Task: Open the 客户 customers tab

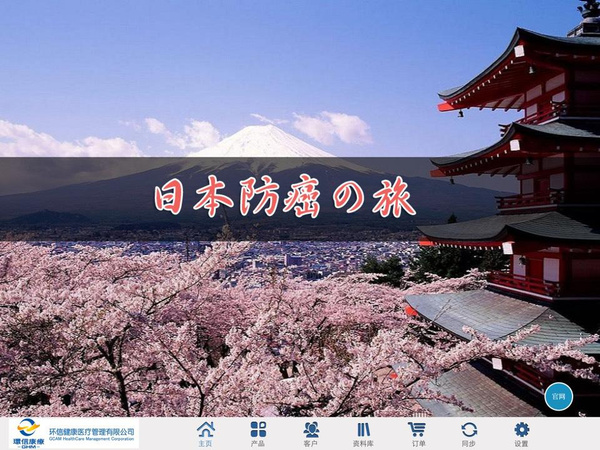Action: (x=311, y=434)
